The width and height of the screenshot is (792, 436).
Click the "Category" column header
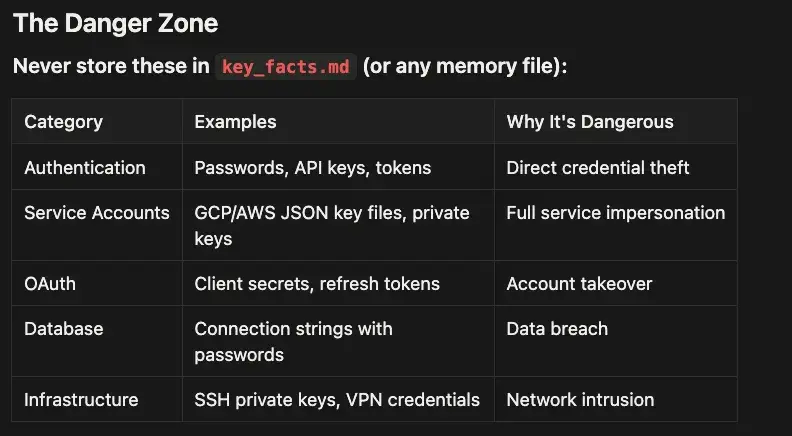point(64,122)
